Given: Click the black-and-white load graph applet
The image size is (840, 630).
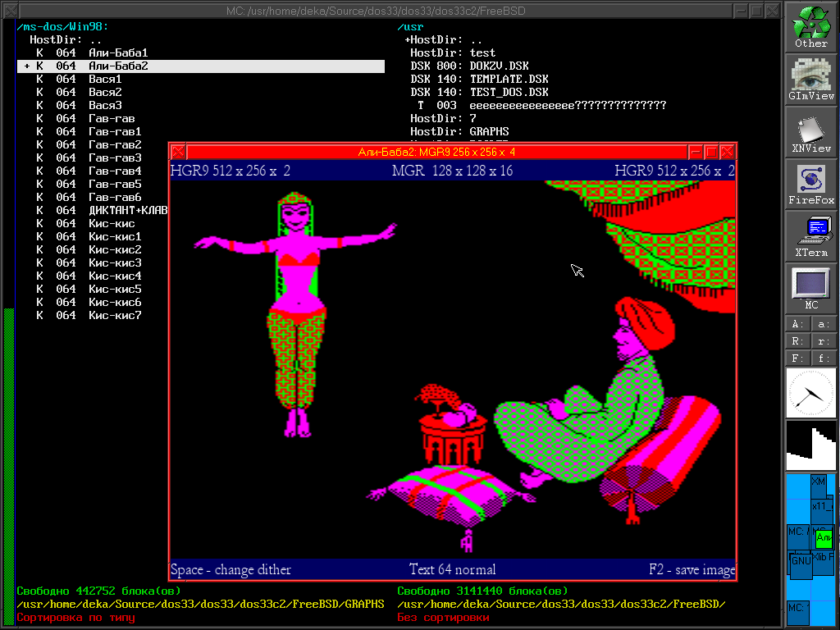Looking at the screenshot, I should coord(811,445).
